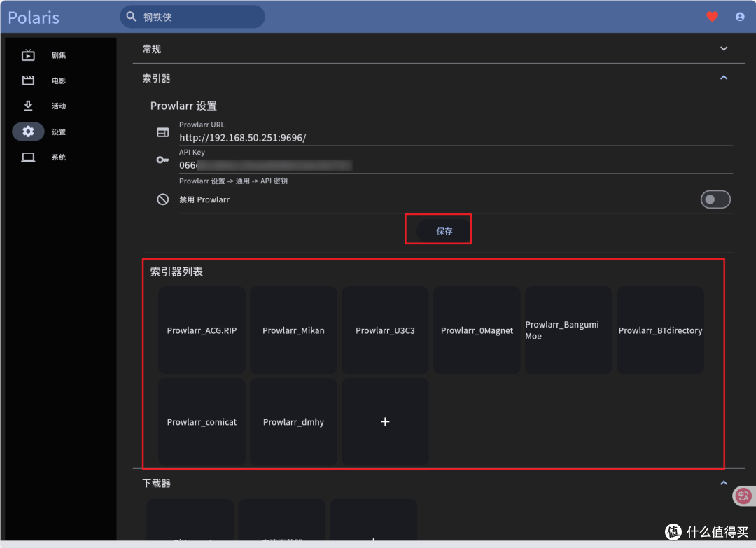Open the Prowlarr_0Magnet indexer card
The width and height of the screenshot is (756, 548).
pyautogui.click(x=477, y=330)
